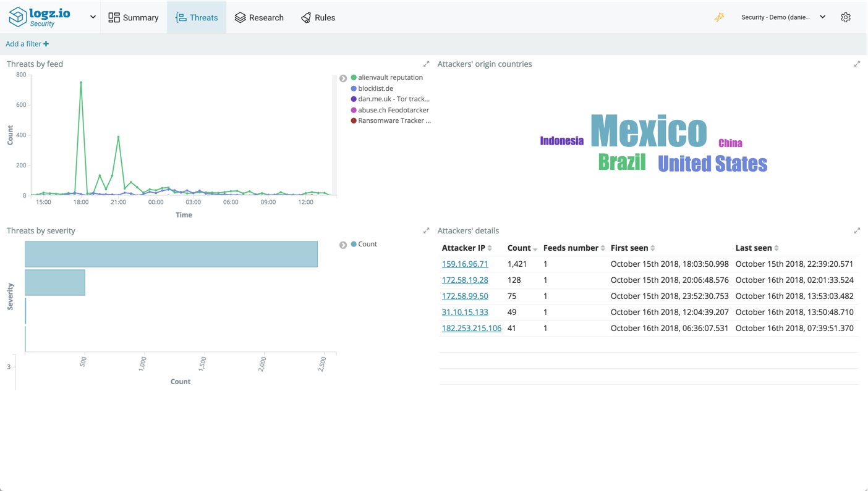The height and width of the screenshot is (491, 868).
Task: Open attacker IP 172.58.99.50
Action: [x=464, y=296]
